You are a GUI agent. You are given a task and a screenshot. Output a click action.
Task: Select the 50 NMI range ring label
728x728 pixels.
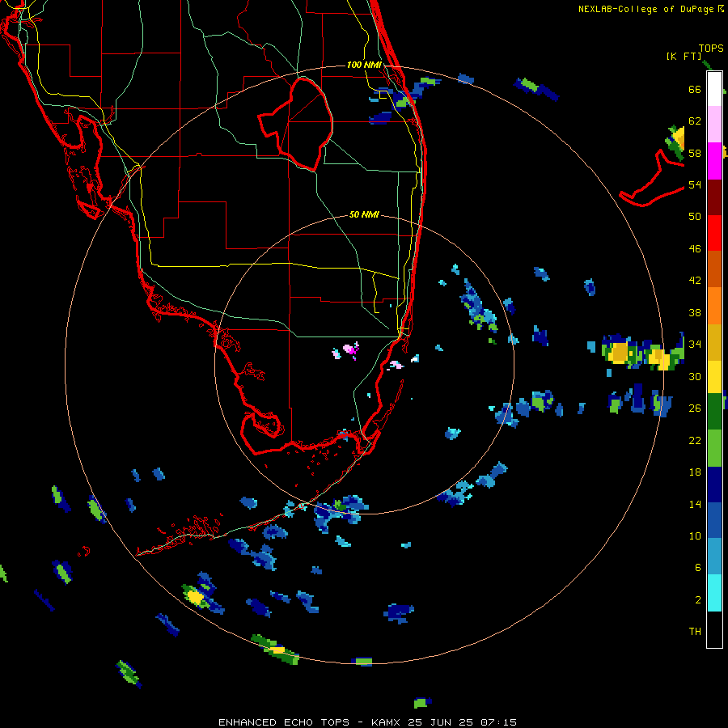pyautogui.click(x=364, y=214)
